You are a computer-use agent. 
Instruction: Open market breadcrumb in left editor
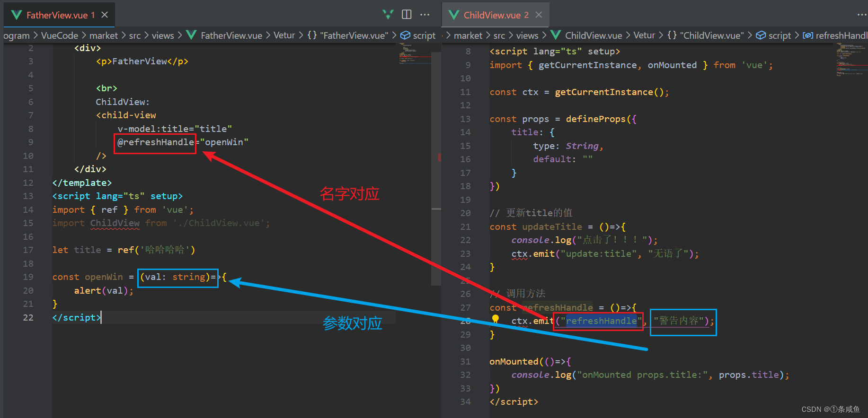[x=104, y=35]
